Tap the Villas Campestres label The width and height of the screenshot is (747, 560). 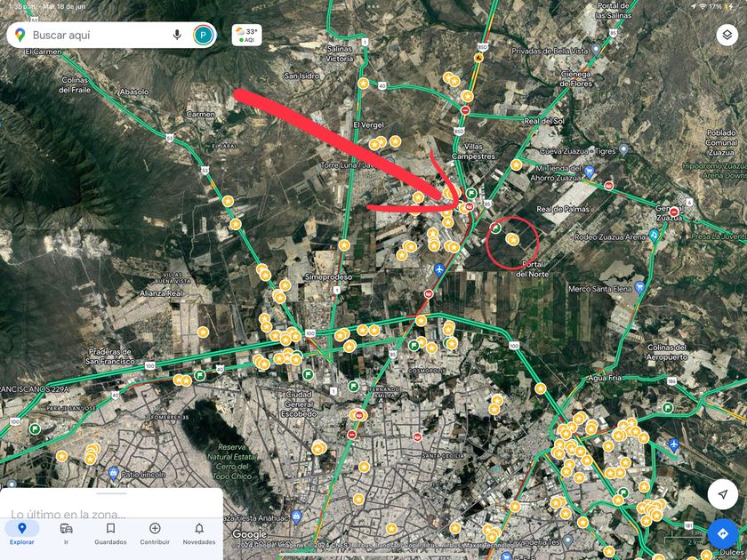473,151
